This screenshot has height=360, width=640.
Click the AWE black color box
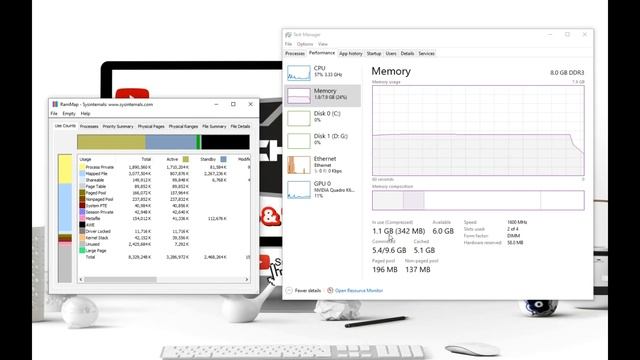pyautogui.click(x=82, y=225)
